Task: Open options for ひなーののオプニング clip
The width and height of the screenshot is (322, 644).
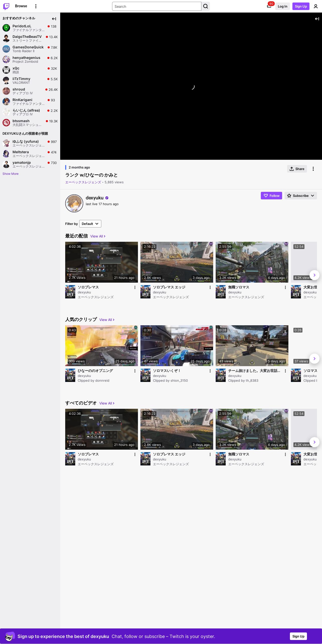Action: (135, 371)
